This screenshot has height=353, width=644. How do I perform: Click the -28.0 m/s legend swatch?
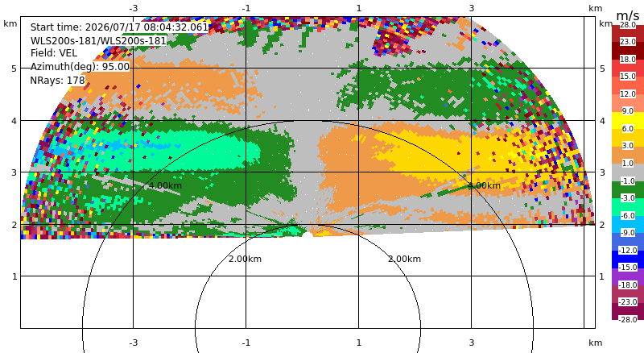628,311
